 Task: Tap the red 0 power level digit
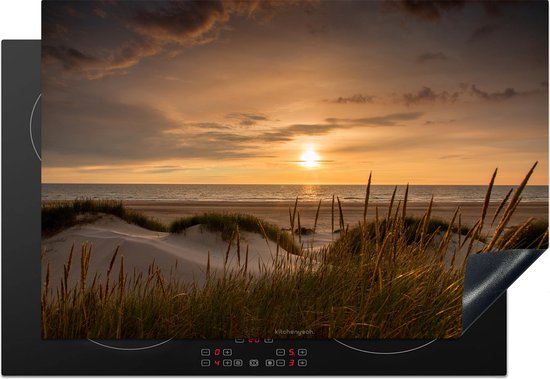point(217,352)
